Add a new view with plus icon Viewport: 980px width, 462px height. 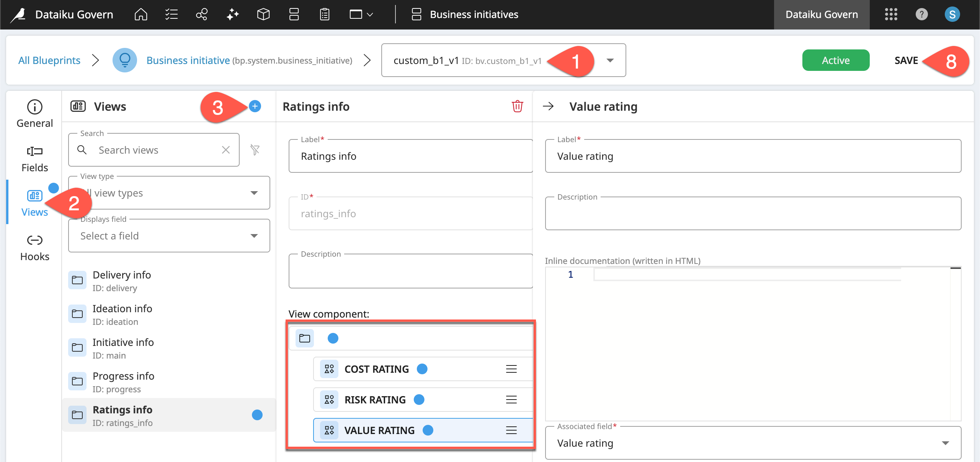tap(255, 106)
